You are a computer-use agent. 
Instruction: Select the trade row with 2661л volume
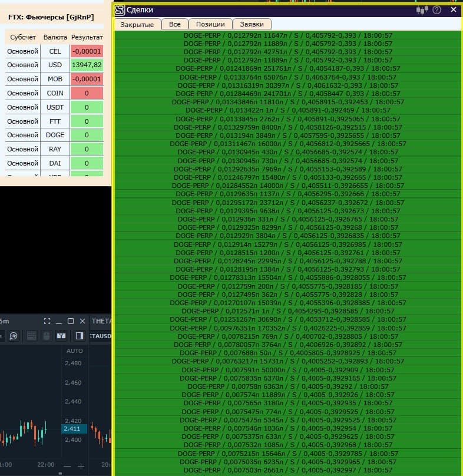(x=288, y=470)
